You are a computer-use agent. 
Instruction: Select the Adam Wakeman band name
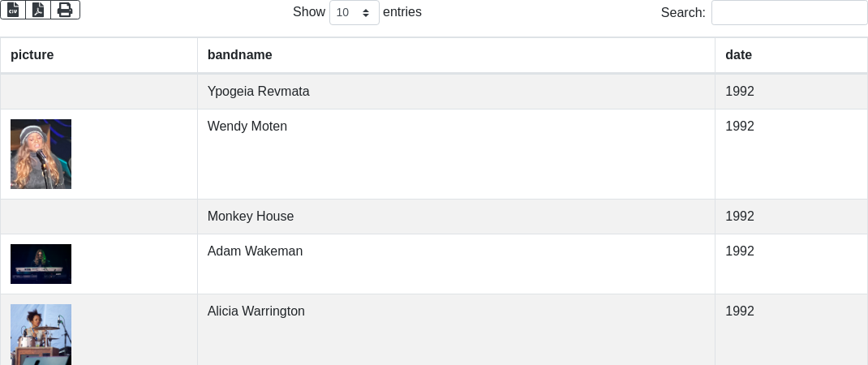[x=255, y=251]
